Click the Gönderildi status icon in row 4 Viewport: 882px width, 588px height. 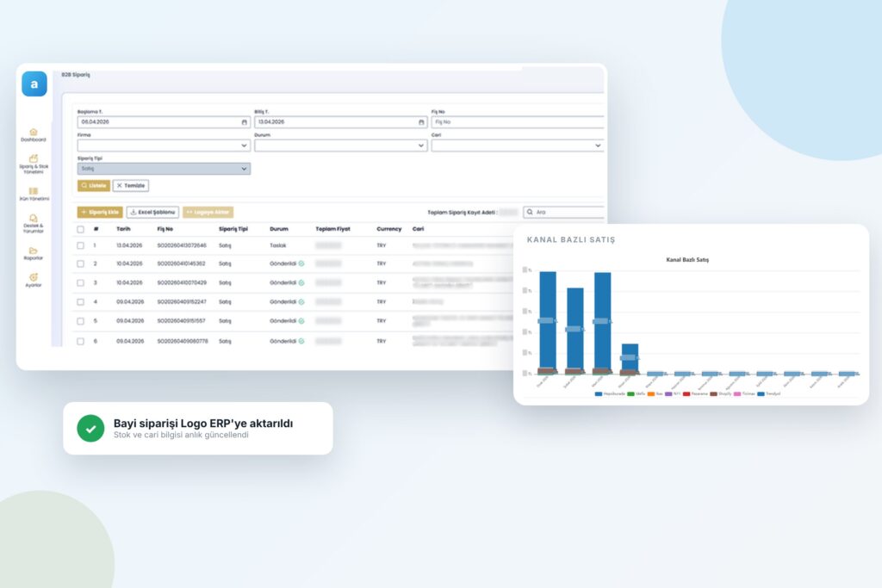301,302
